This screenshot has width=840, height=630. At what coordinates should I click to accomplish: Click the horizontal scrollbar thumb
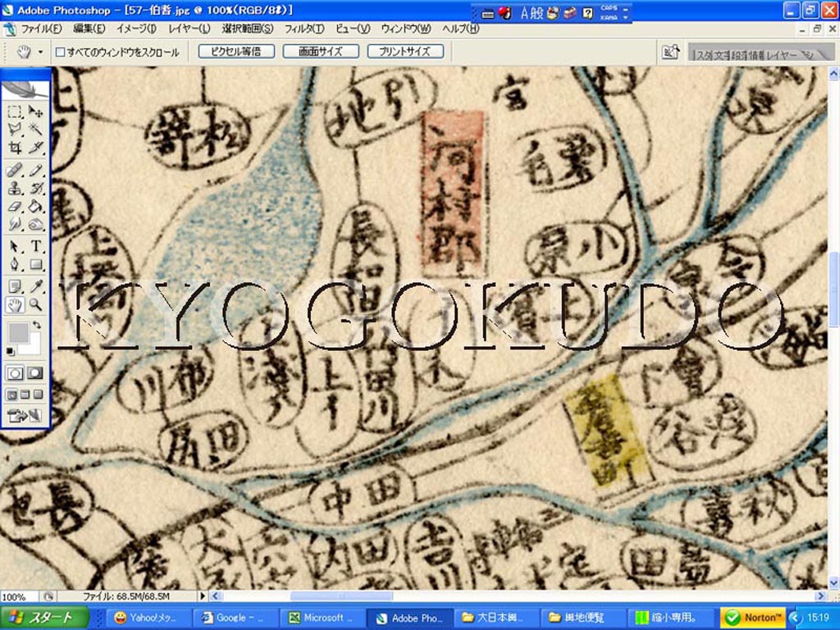(341, 596)
